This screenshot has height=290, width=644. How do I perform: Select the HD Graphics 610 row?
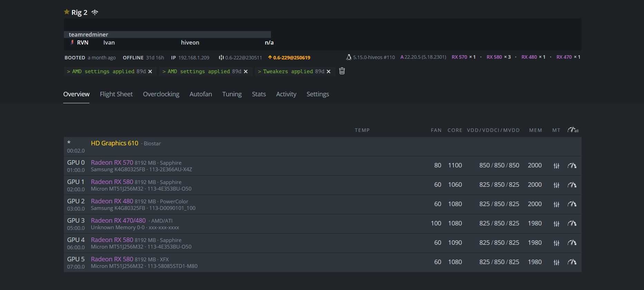(322, 146)
